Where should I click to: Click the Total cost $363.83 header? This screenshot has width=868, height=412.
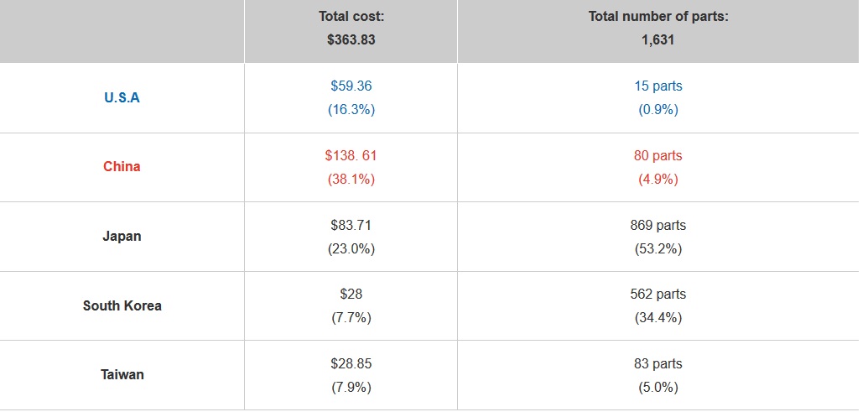(351, 28)
